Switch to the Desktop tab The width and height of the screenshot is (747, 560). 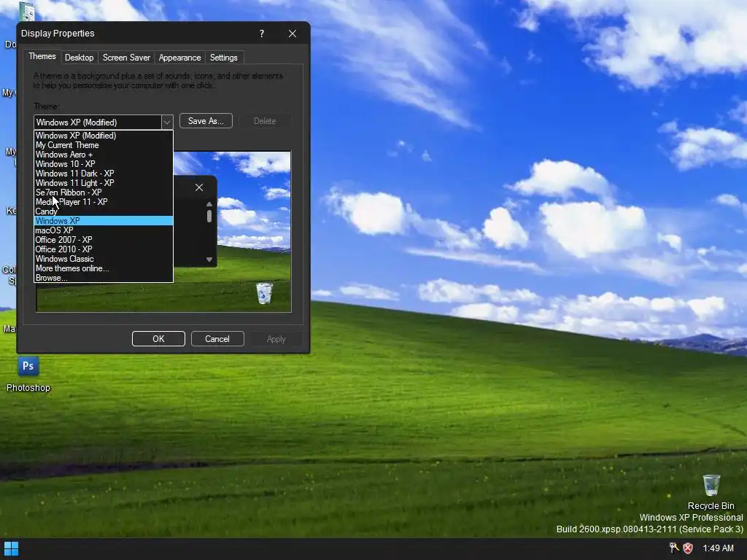(79, 58)
